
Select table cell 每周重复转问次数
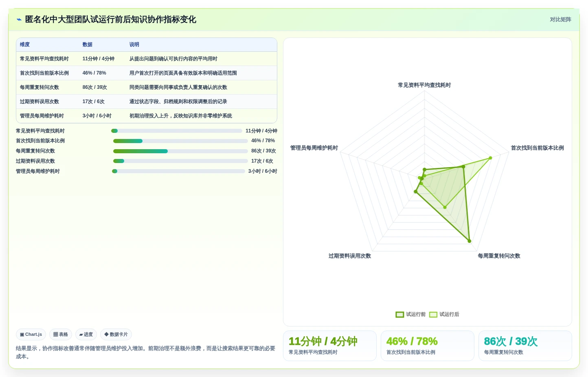(x=39, y=87)
